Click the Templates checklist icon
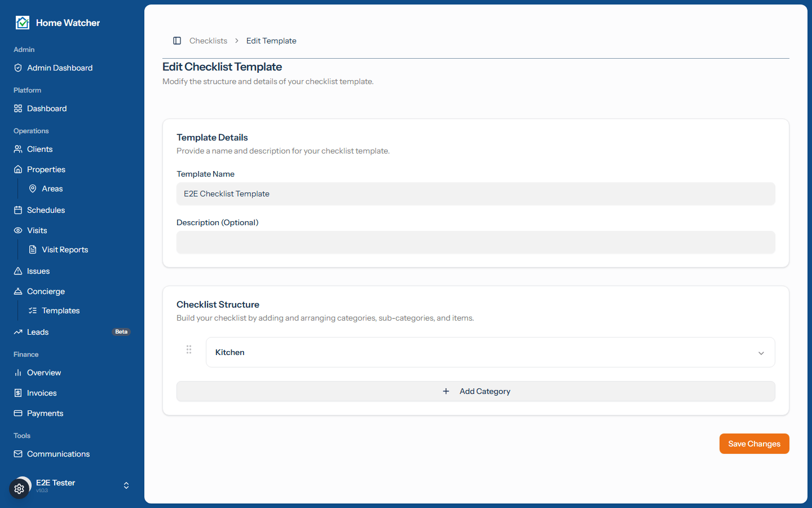Screen dimensions: 812x508 coord(33,310)
